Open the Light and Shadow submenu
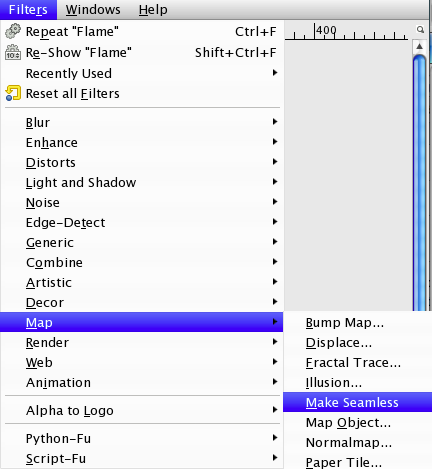Screen dimensions: 432x469 pyautogui.click(x=142, y=182)
